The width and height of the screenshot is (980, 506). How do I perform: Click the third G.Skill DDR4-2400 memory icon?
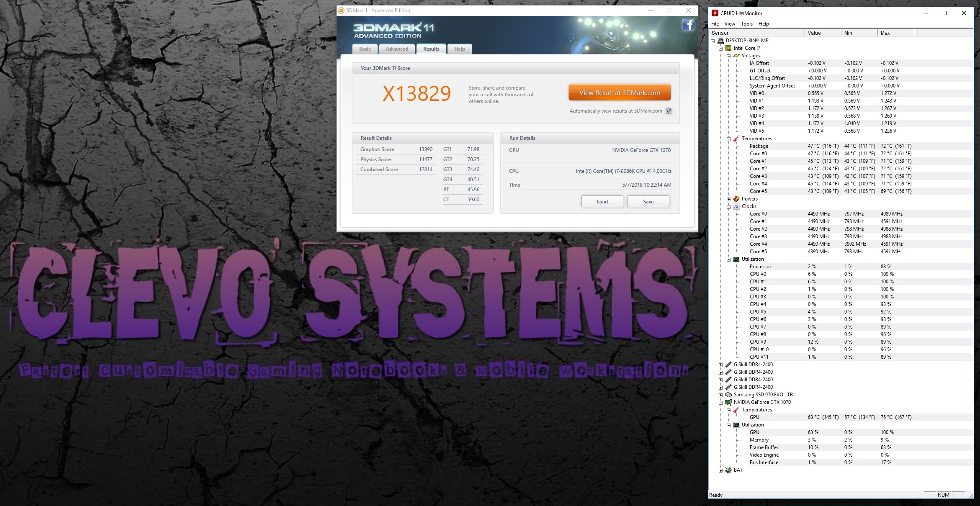coord(728,380)
